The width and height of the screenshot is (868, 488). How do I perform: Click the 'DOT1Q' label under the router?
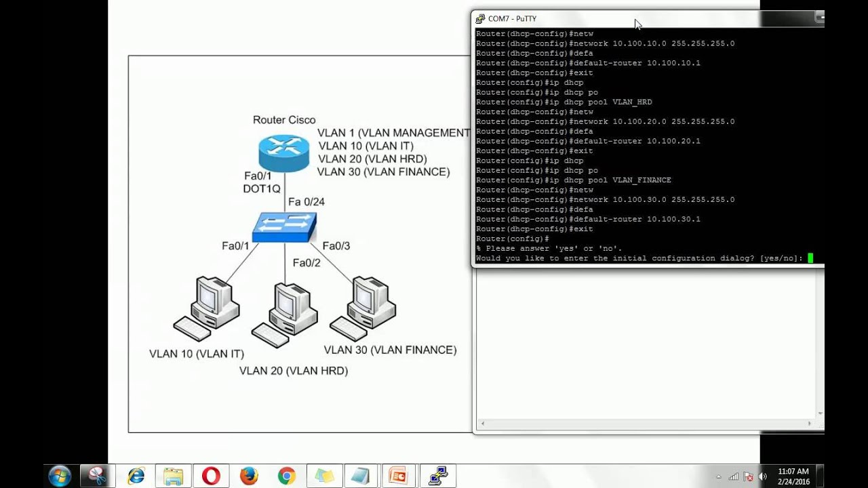click(x=261, y=189)
